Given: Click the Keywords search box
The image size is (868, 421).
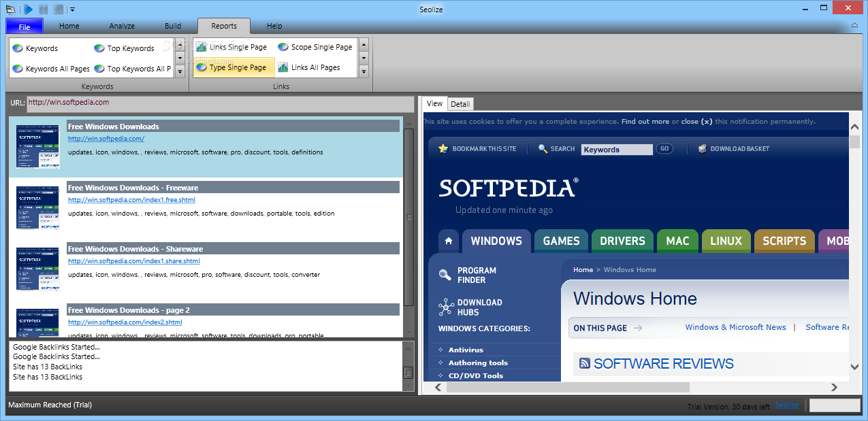Looking at the screenshot, I should (x=617, y=150).
